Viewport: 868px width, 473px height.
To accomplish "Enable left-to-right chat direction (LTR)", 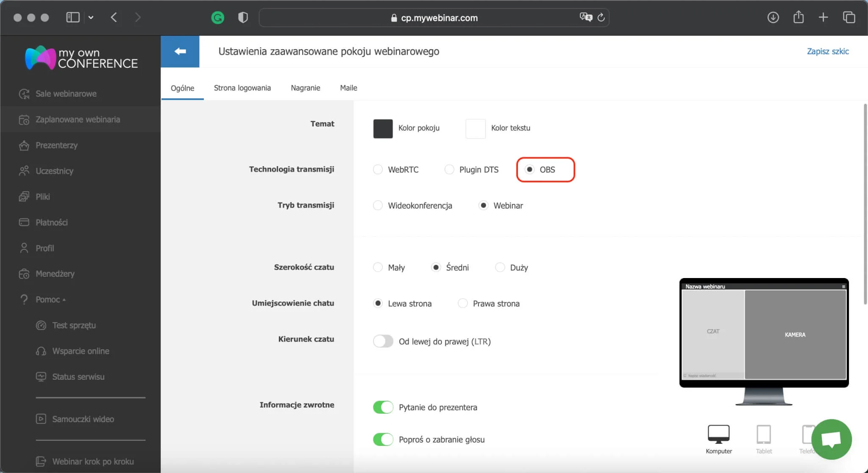I will click(x=383, y=341).
